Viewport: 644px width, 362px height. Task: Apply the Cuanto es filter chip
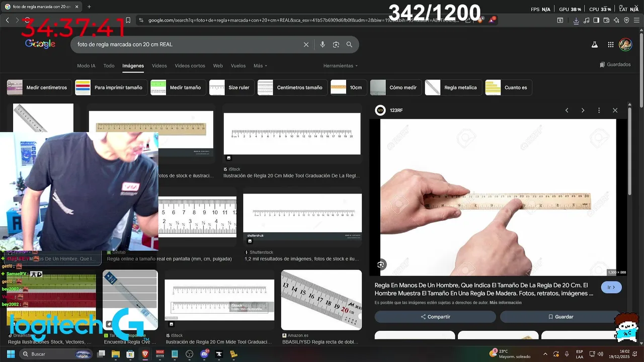pos(508,87)
